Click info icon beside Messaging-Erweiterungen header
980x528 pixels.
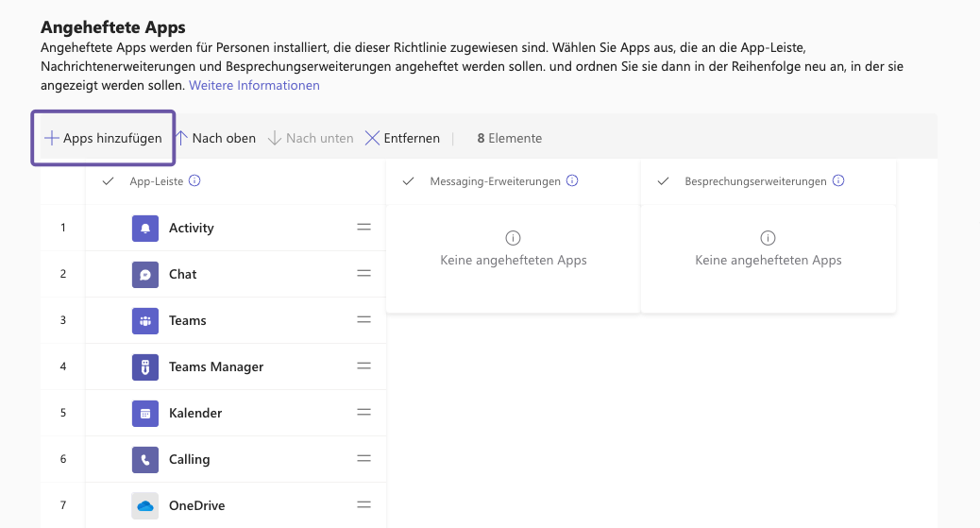572,181
